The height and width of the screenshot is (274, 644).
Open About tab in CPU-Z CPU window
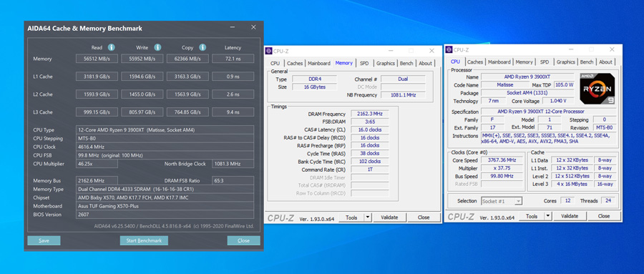pos(606,62)
